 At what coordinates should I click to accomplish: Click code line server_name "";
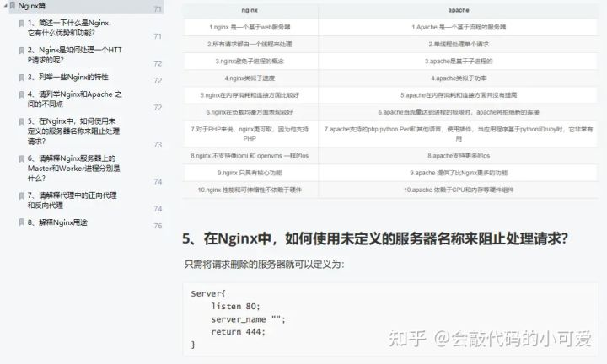[248, 319]
